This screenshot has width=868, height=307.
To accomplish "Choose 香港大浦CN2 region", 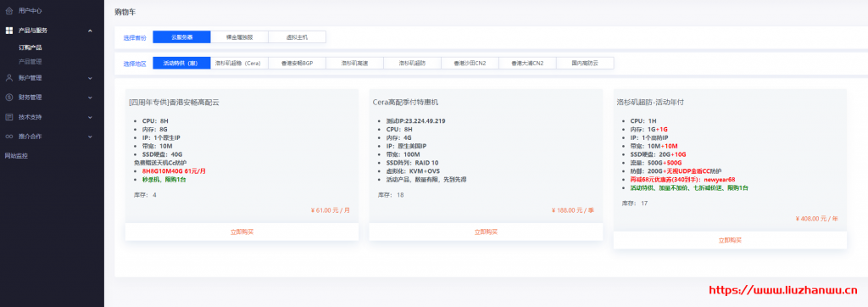I will (527, 63).
